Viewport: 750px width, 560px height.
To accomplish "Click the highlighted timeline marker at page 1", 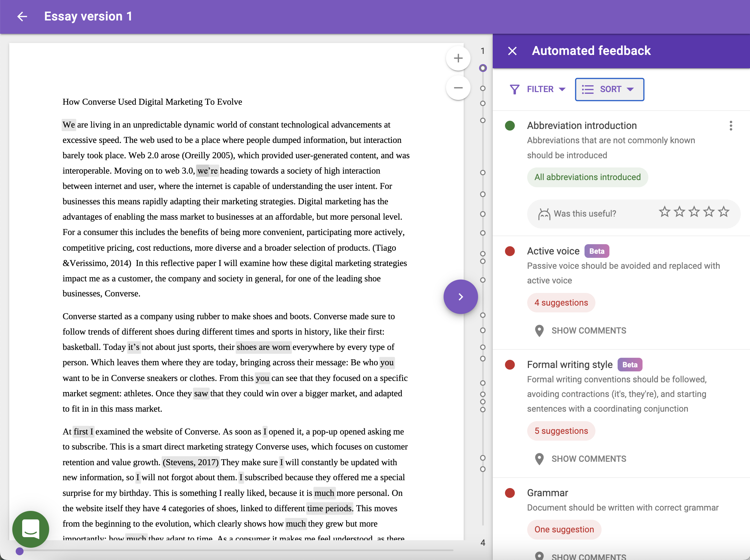I will (x=482, y=68).
